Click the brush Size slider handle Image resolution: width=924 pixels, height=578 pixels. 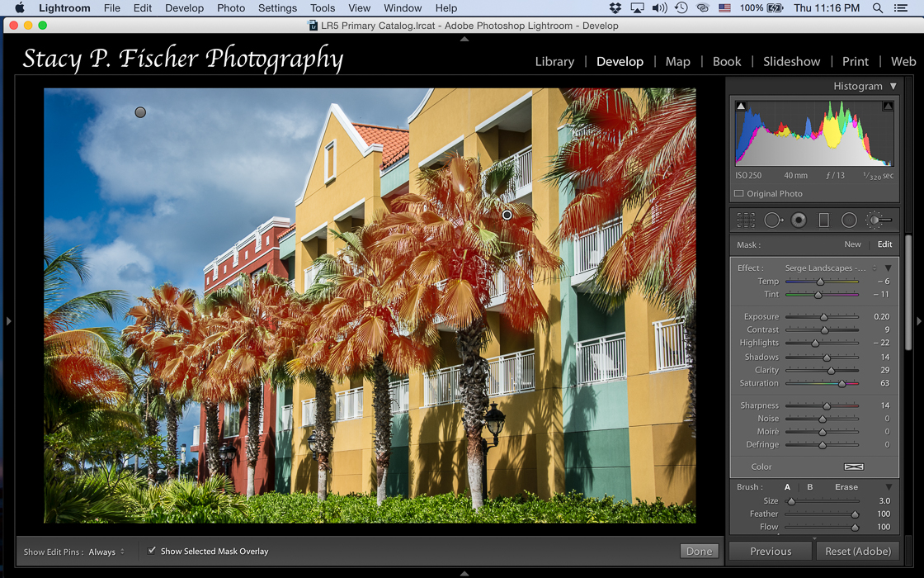tap(791, 501)
